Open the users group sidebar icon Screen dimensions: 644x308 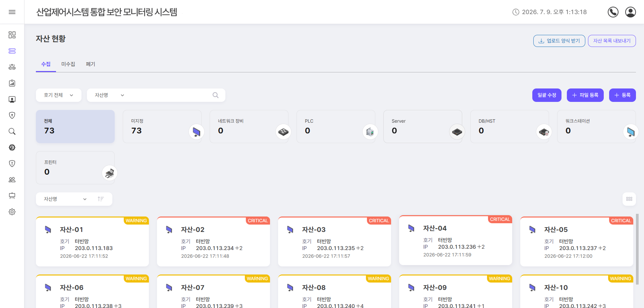tap(12, 180)
